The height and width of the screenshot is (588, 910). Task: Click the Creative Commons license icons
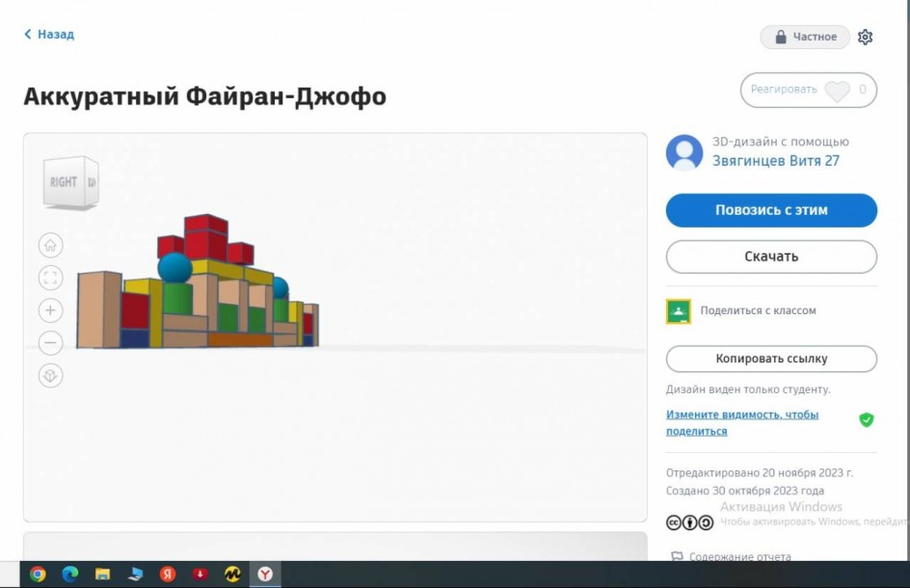(x=689, y=522)
